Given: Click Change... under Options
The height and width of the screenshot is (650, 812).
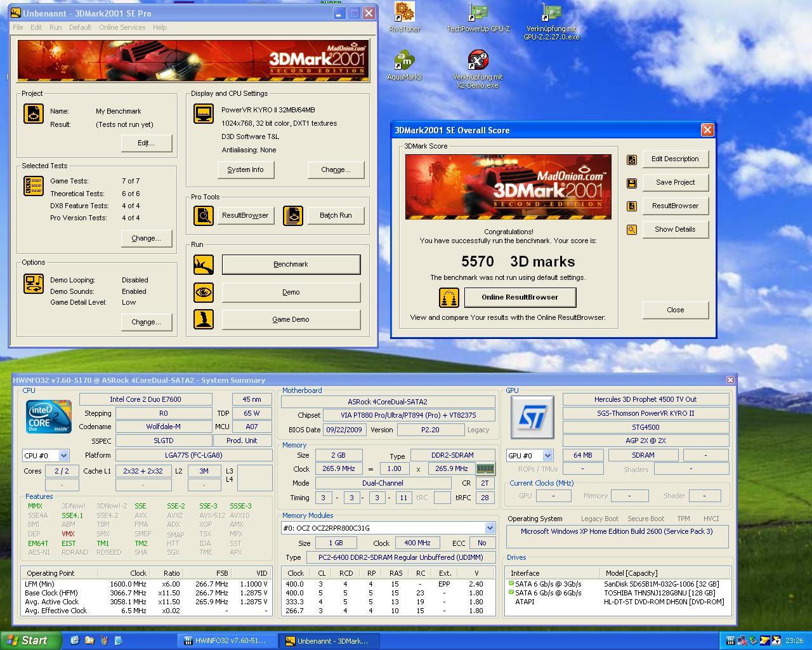Looking at the screenshot, I should tap(147, 322).
